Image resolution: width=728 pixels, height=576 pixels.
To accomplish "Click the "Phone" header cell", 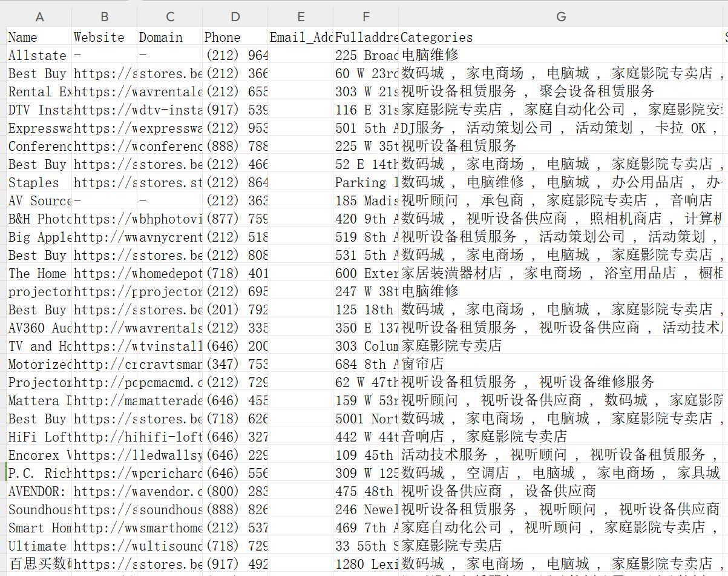I will point(235,37).
